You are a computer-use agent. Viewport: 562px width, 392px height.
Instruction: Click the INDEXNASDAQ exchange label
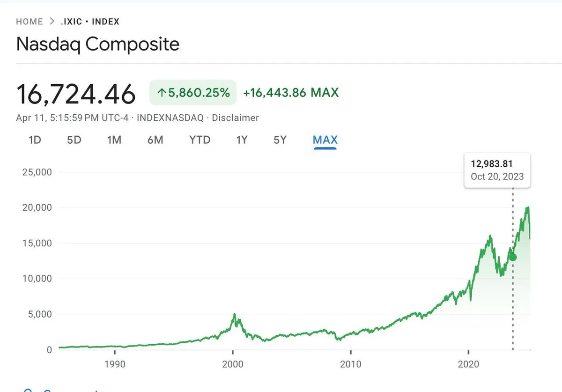tap(170, 118)
